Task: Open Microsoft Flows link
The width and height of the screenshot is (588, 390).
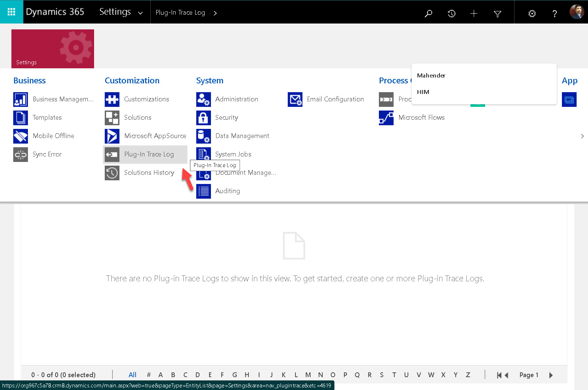Action: point(422,118)
